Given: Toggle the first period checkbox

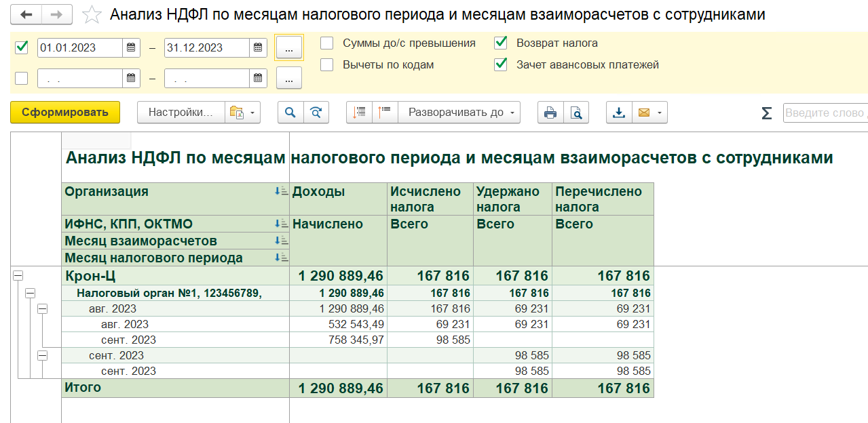Looking at the screenshot, I should point(22,47).
